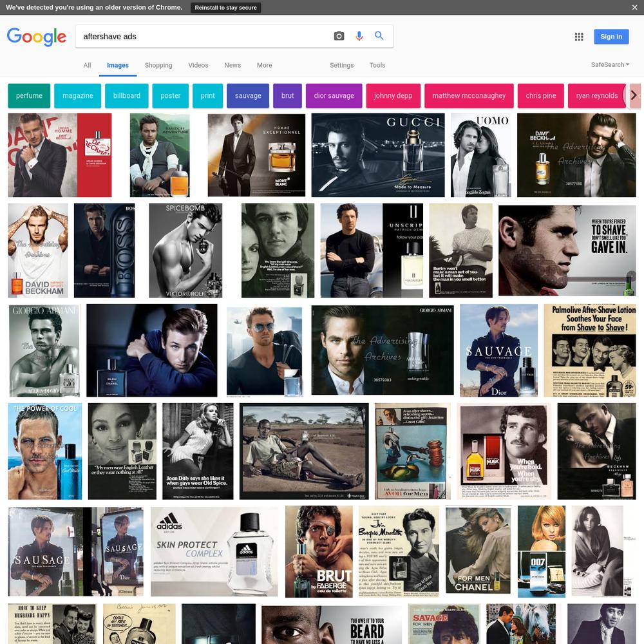Open the Burgess Meredith vintage ad
The height and width of the screenshot is (644, 644).
(x=399, y=552)
